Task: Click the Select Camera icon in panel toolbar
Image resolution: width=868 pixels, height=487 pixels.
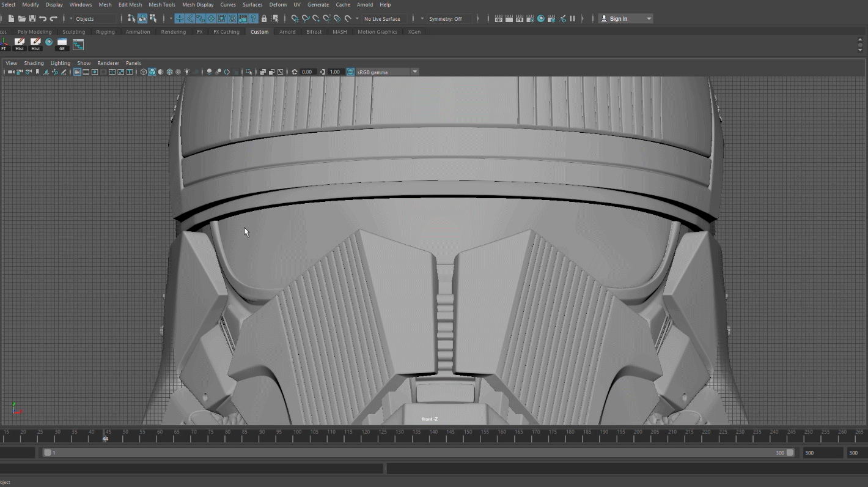Action: (11, 72)
